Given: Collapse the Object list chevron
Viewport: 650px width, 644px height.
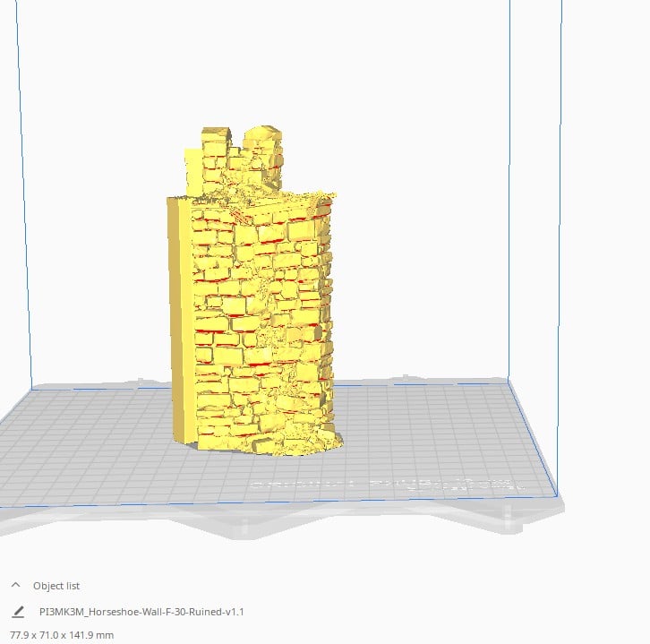Looking at the screenshot, I should pyautogui.click(x=16, y=585).
